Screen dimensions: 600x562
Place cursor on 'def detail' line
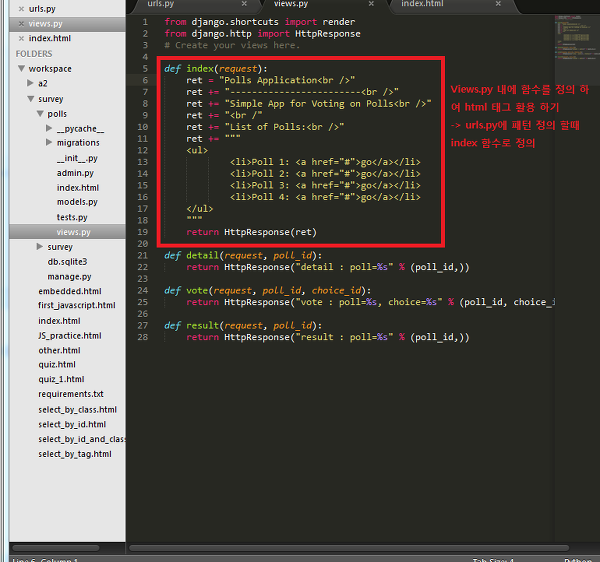(x=243, y=256)
